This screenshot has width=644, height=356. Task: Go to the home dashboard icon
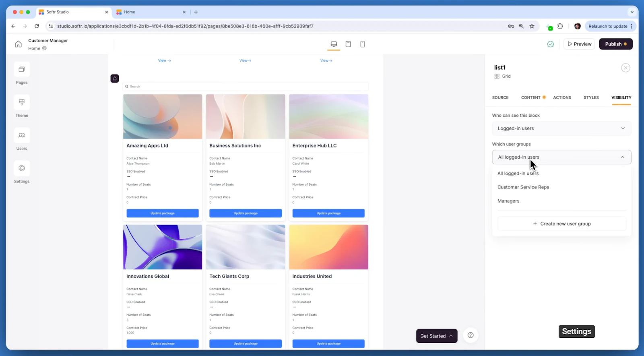pos(18,44)
